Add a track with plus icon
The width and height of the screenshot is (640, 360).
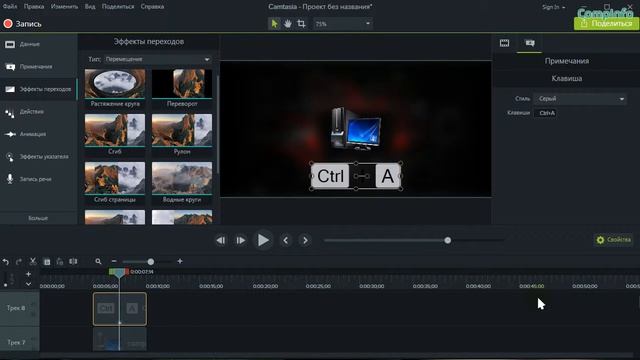28,274
